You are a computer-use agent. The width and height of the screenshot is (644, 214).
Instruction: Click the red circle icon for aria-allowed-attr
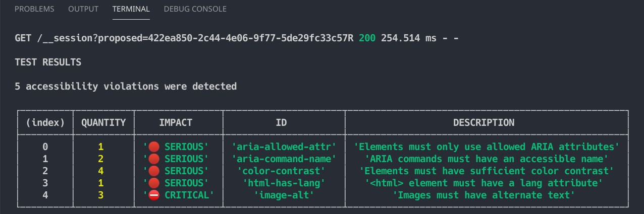pyautogui.click(x=154, y=147)
